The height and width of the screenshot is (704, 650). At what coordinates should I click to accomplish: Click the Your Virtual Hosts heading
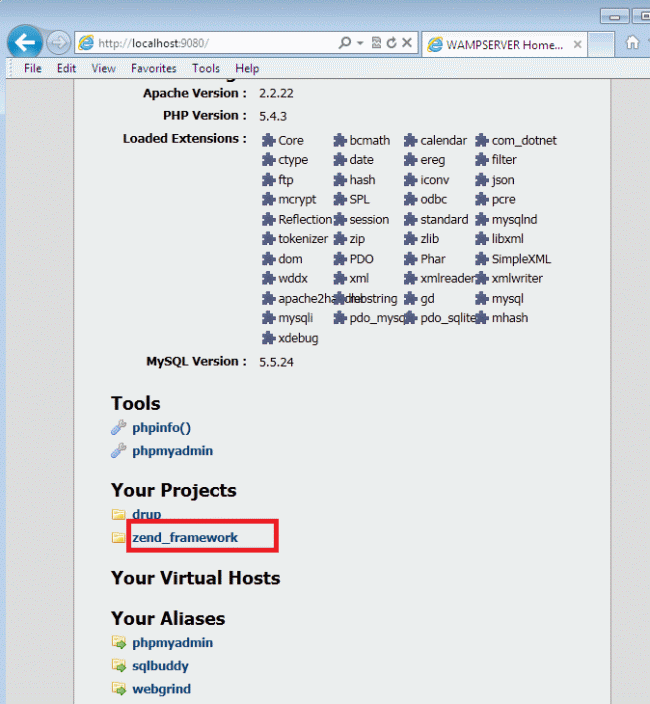[x=196, y=578]
